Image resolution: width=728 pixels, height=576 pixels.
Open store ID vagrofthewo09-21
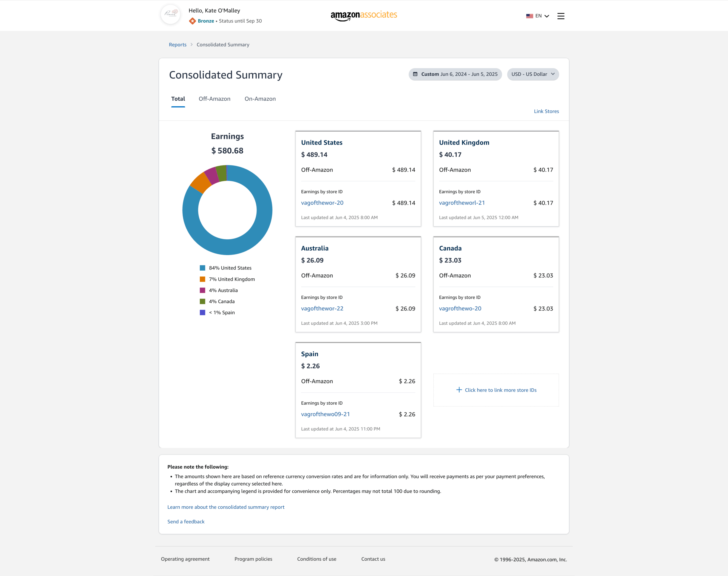326,414
